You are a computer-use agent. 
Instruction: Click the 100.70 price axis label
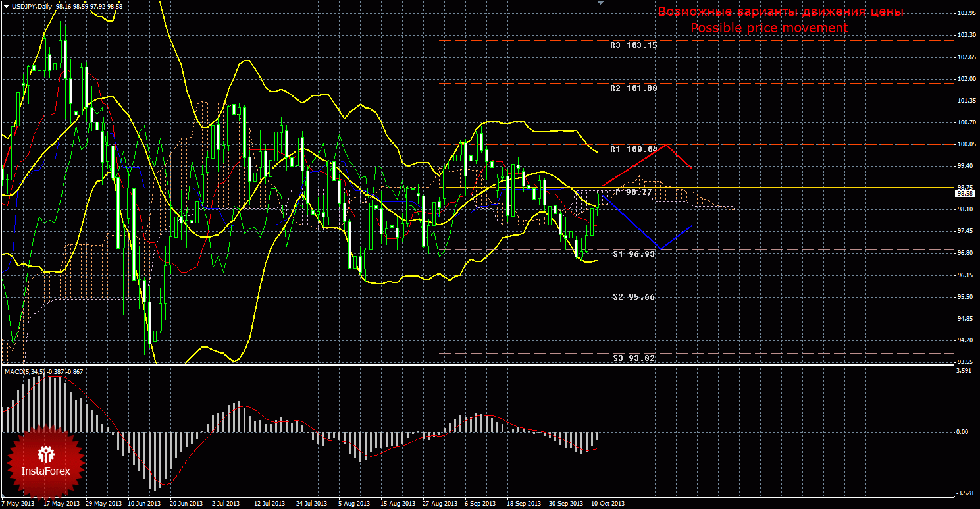click(x=966, y=122)
